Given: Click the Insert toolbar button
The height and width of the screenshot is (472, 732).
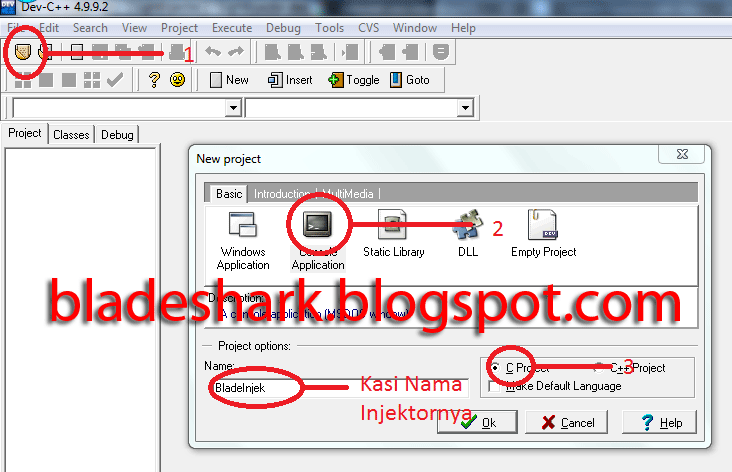Looking at the screenshot, I should pyautogui.click(x=290, y=80).
